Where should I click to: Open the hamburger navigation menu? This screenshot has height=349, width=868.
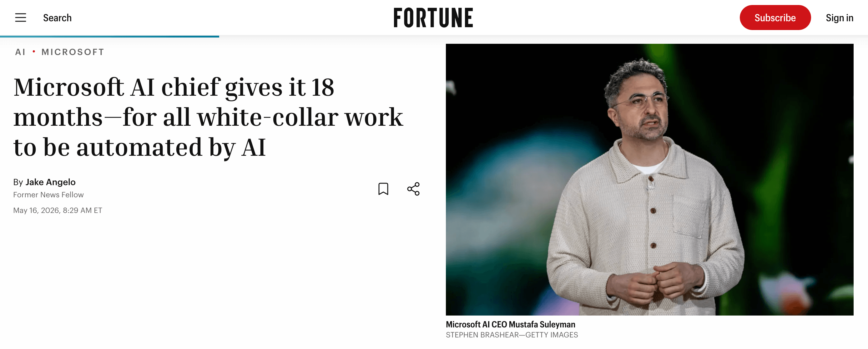[21, 18]
